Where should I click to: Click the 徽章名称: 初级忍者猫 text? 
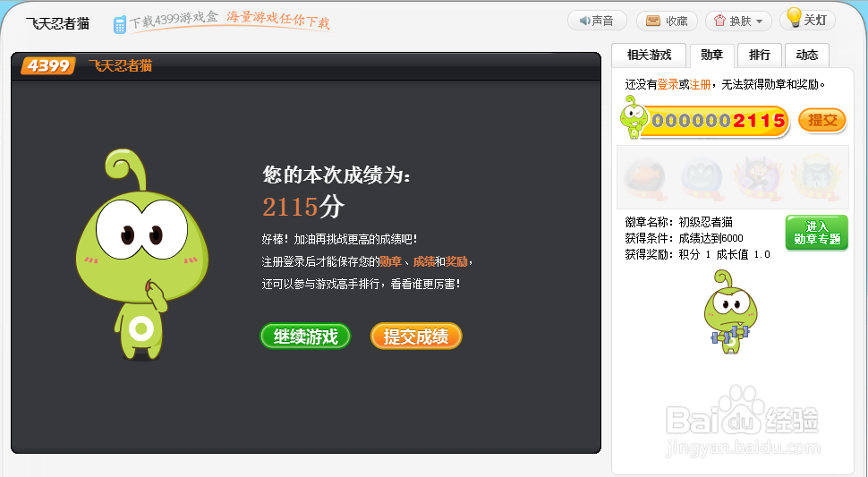point(678,222)
